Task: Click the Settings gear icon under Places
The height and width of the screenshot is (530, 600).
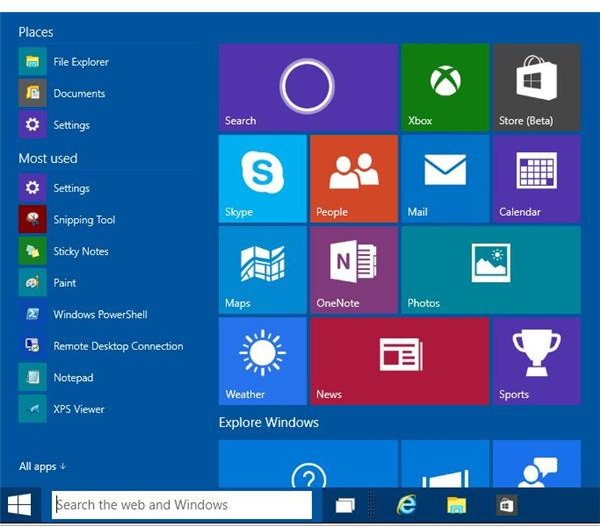Action: [x=33, y=125]
